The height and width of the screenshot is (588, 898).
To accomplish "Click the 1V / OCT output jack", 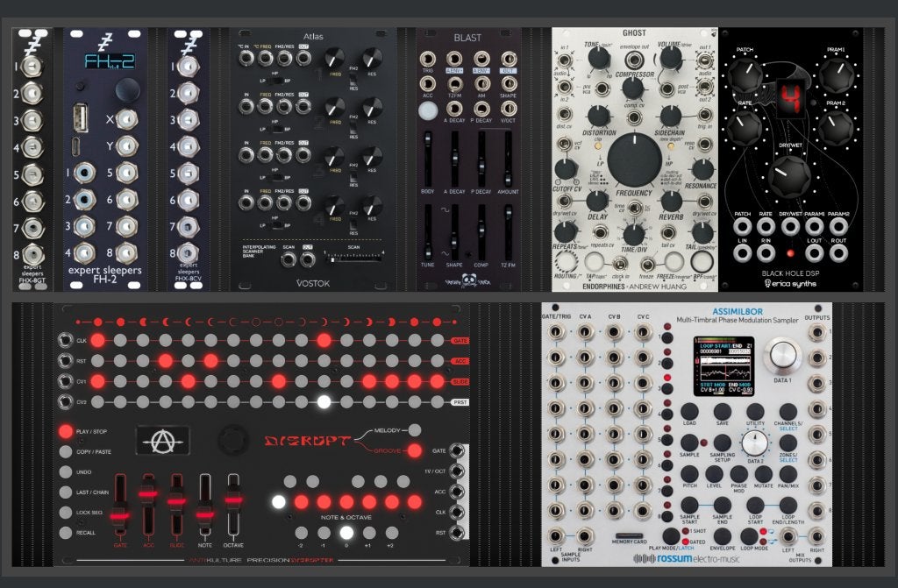I will tap(457, 471).
